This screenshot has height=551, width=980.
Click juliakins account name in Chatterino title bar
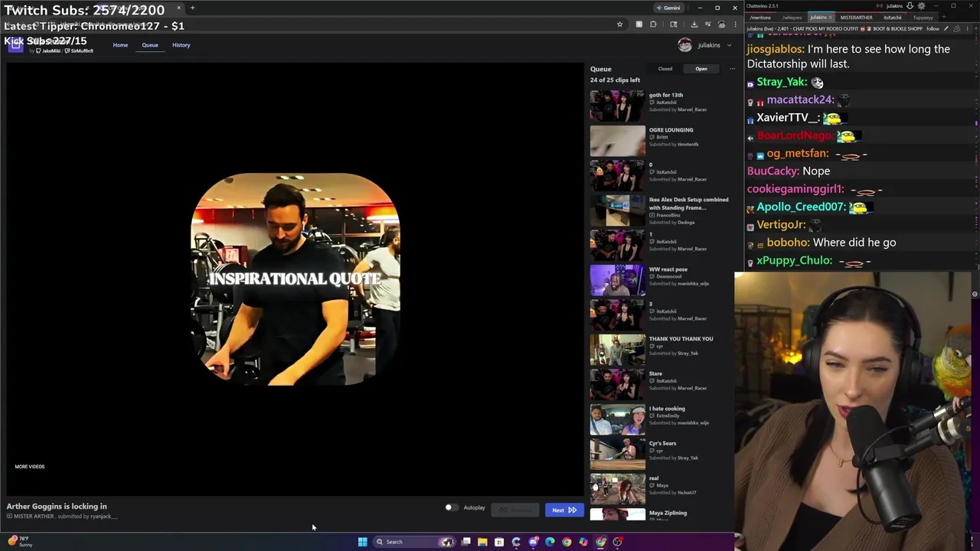894,5
